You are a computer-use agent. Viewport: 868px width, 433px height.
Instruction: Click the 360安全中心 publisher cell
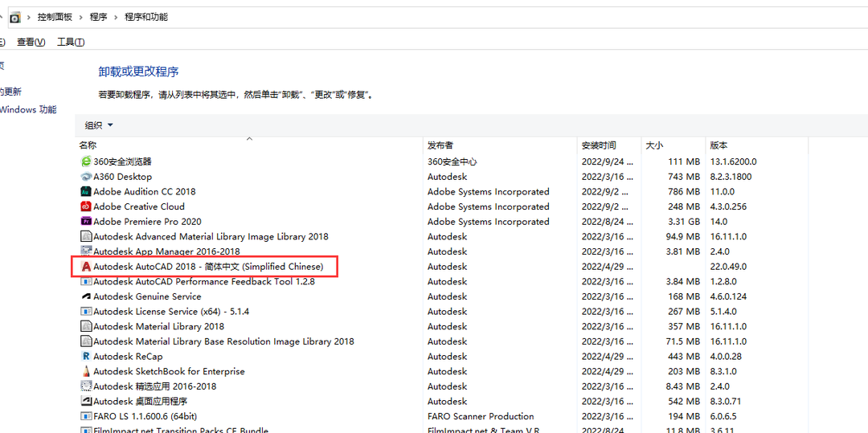point(452,162)
